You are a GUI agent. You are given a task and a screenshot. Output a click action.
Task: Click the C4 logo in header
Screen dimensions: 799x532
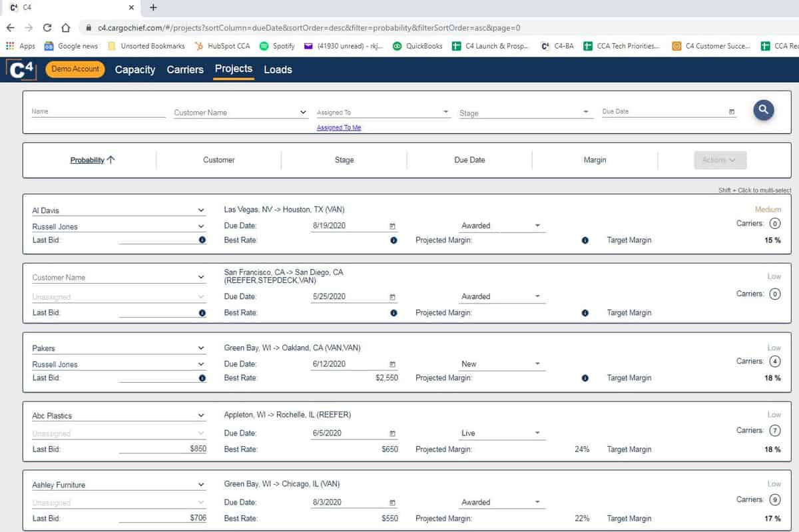point(21,70)
